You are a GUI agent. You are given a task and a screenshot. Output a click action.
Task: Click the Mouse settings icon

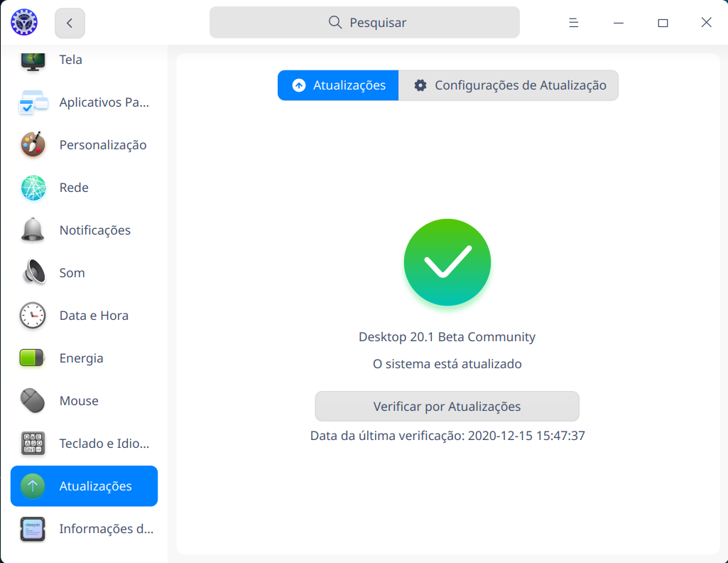(32, 401)
